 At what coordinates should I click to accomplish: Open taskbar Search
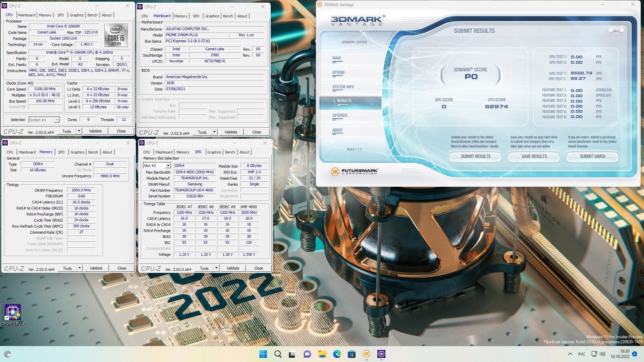tap(278, 354)
